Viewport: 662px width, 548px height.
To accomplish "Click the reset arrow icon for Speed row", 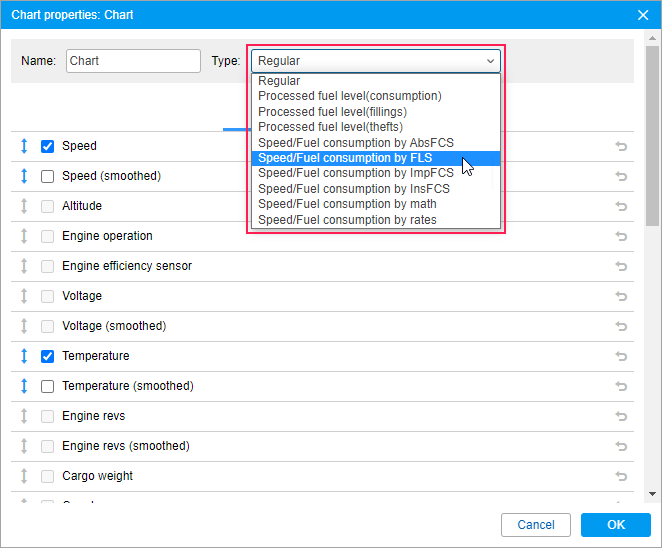I will pos(620,146).
